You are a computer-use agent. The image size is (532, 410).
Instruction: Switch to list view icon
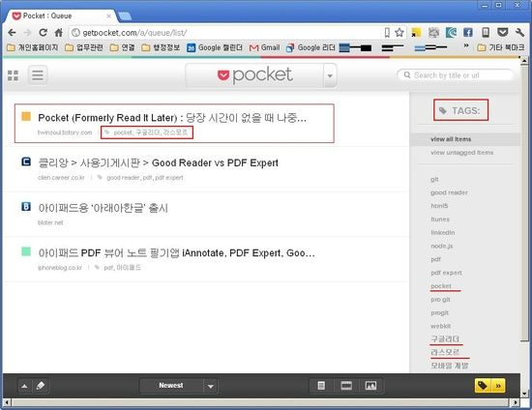pyautogui.click(x=38, y=75)
